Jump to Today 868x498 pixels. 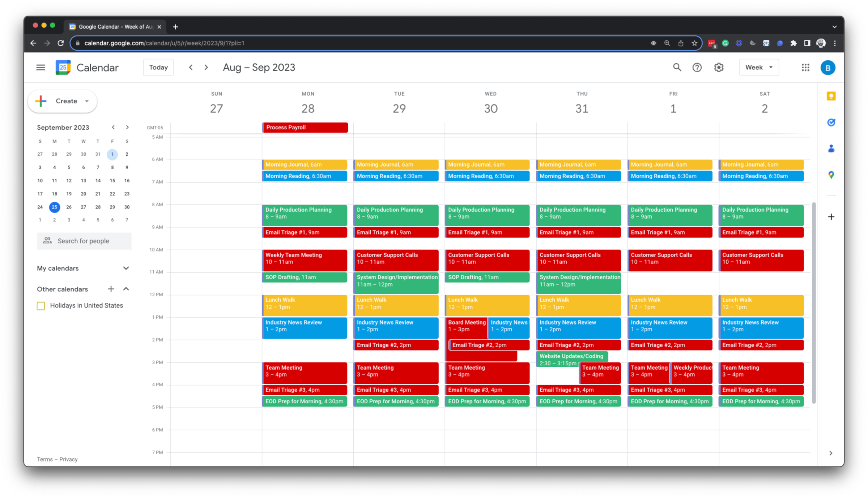[x=158, y=68]
